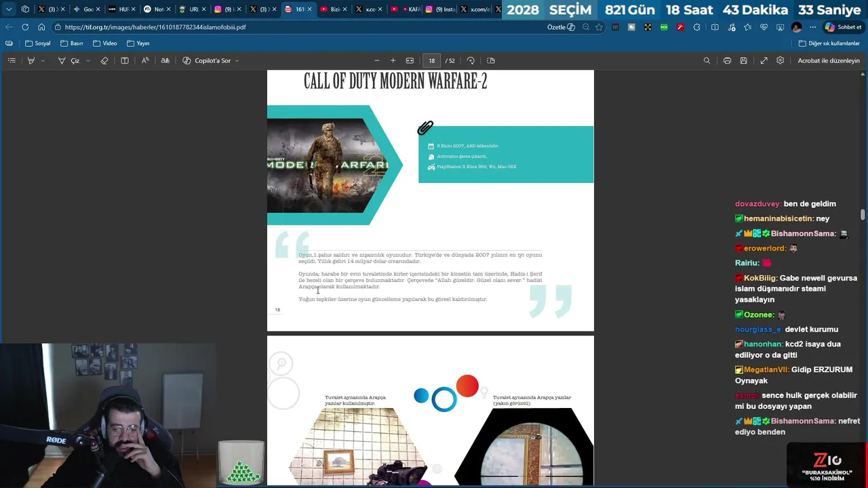Open Diğer sık kullanılanlar folder
This screenshot has width=868, height=488.
[829, 43]
